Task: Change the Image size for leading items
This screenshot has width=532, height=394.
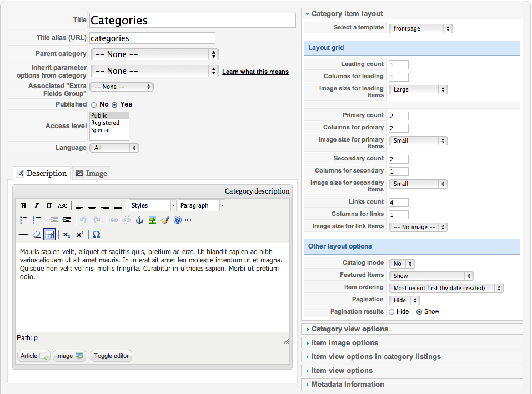Action: tap(418, 89)
